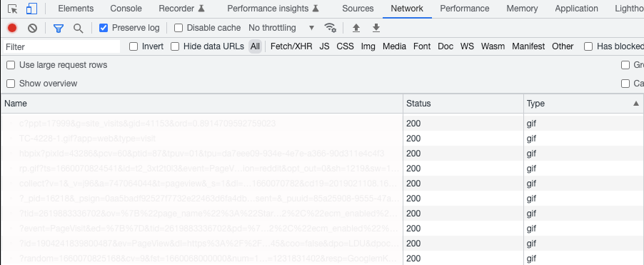Open the Recorder tab

(181, 9)
